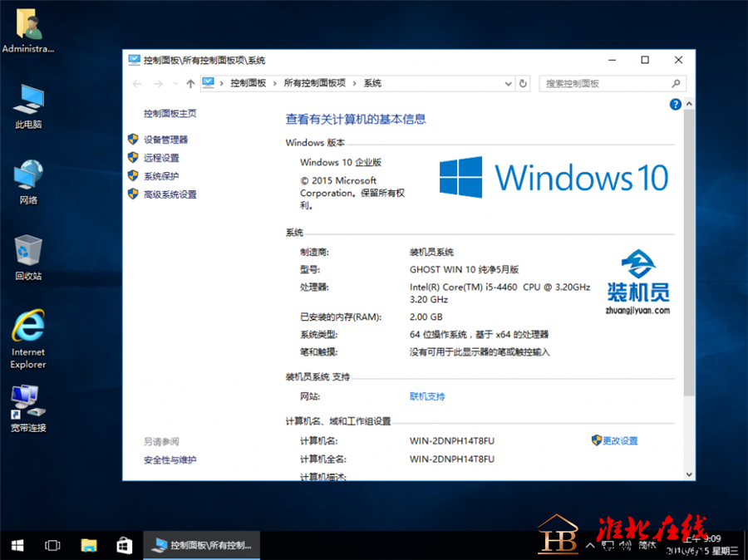Click the scrollbar down arrow

689,474
